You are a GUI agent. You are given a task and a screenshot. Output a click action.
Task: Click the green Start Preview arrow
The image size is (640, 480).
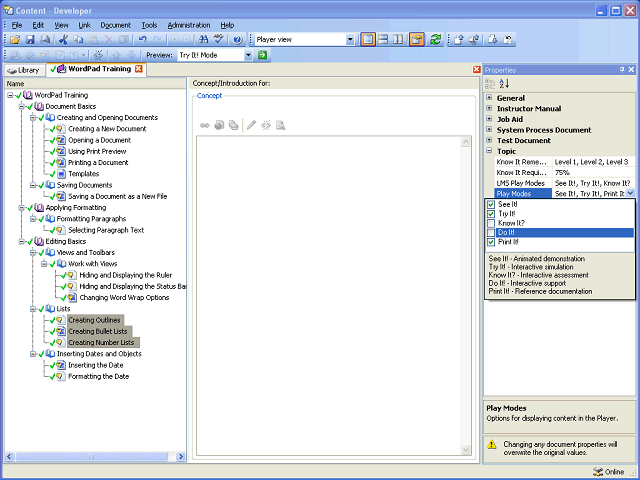coord(263,55)
